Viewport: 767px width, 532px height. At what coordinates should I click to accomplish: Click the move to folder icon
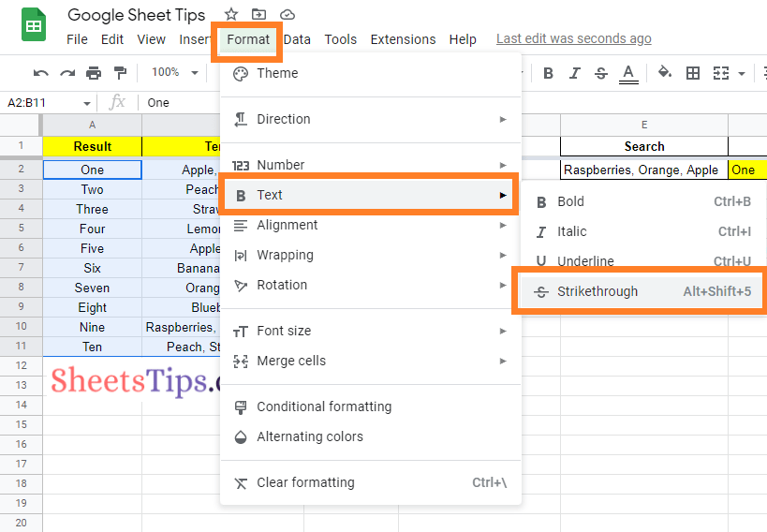[x=258, y=14]
